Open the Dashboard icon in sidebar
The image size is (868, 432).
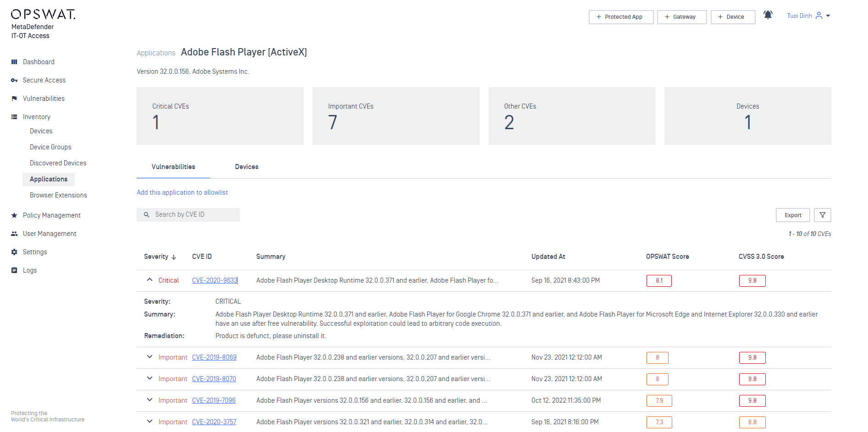click(x=14, y=62)
